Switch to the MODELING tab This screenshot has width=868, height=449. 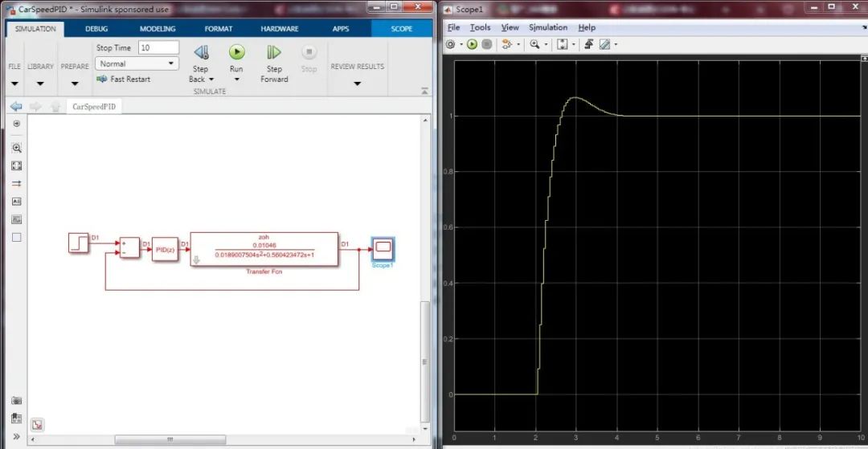tap(158, 29)
